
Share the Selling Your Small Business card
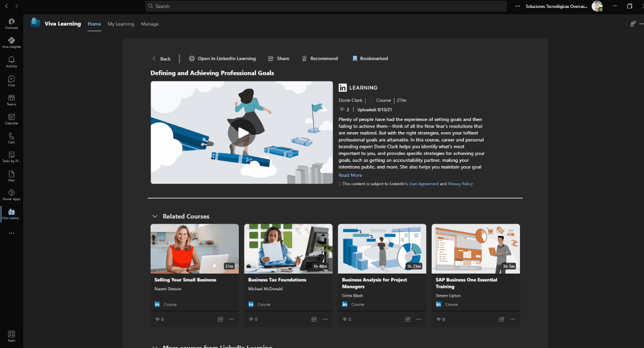[220, 319]
